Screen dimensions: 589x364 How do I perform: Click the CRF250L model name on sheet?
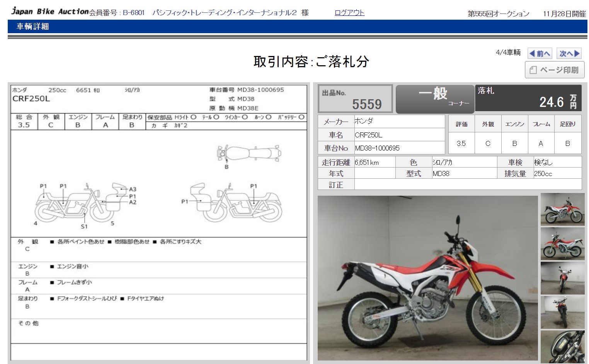[x=31, y=98]
